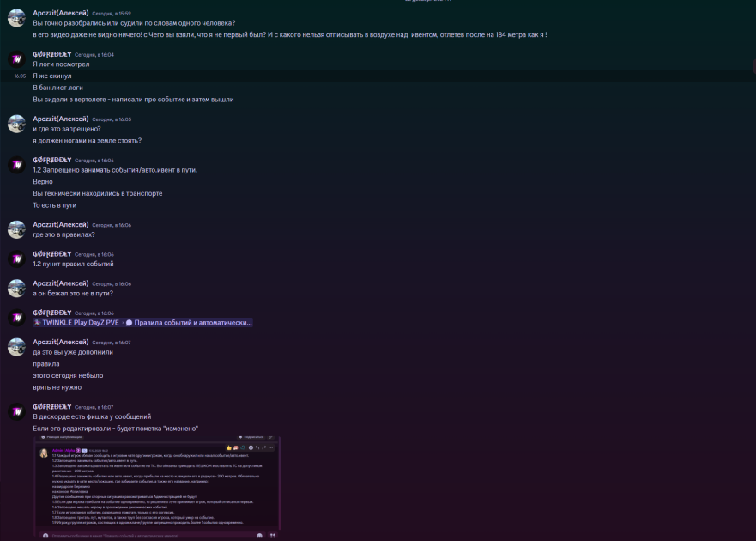Select the Apozzit(Алексей) username on the 16:07 message
Viewport: 756px width, 541px height.
[61, 342]
